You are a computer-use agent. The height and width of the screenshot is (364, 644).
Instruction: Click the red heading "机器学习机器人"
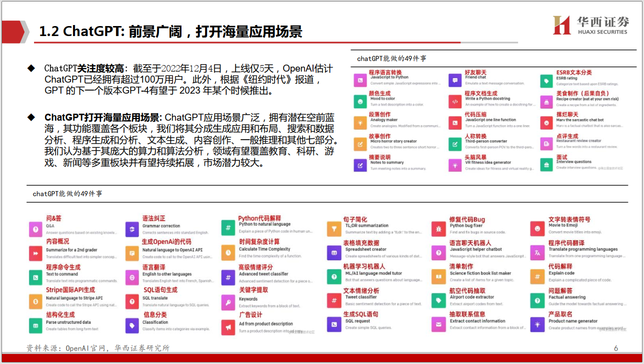point(364,266)
